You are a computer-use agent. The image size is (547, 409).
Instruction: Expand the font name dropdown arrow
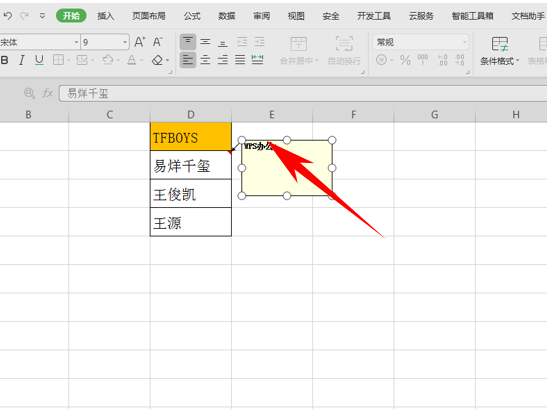point(76,42)
